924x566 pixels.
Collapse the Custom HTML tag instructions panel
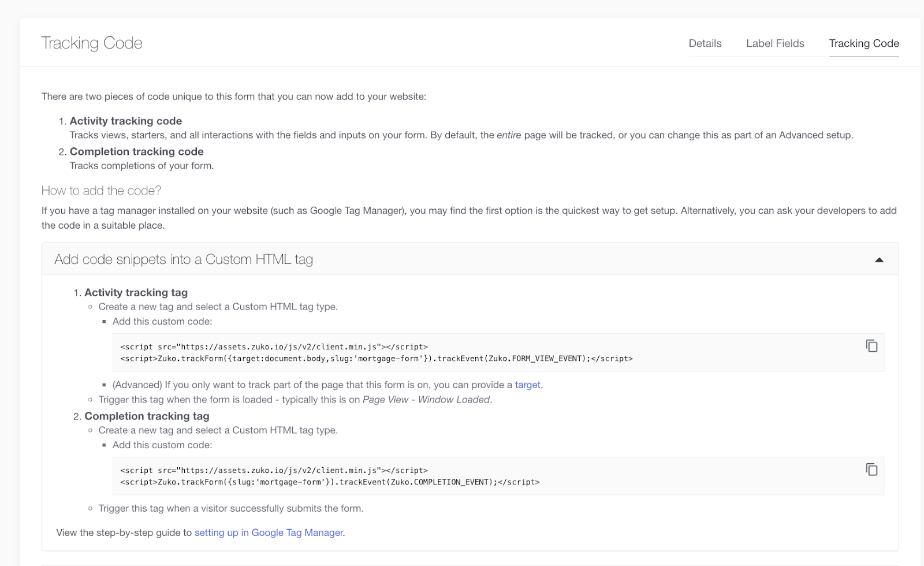point(880,259)
